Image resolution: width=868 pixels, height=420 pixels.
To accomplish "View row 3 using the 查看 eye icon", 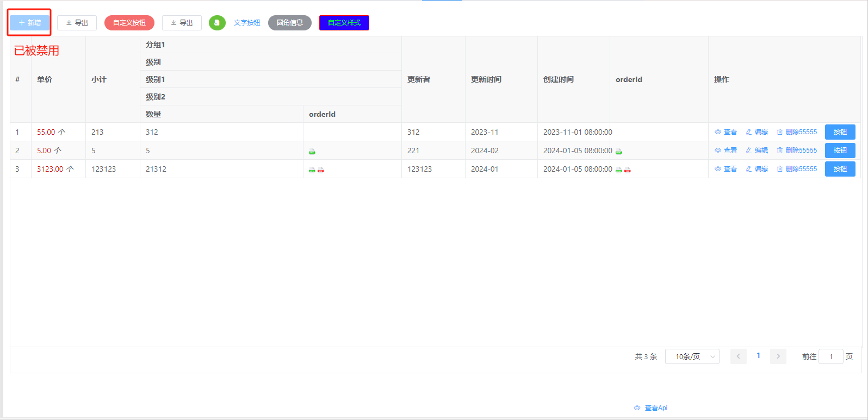I will (726, 169).
